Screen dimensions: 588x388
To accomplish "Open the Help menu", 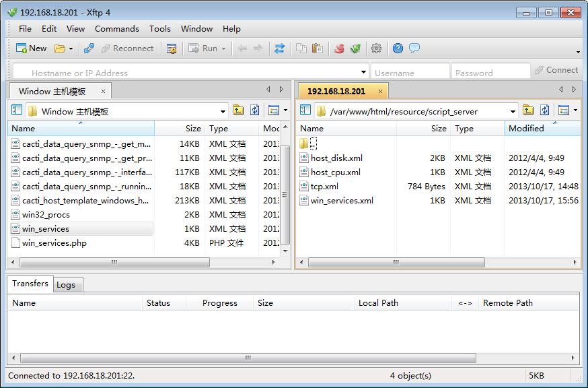I will [231, 29].
